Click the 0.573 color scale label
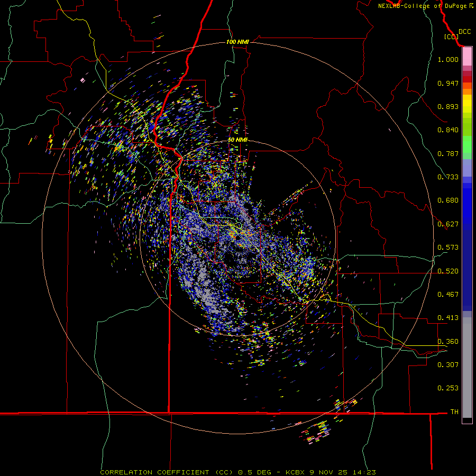The image size is (476, 476). click(x=448, y=248)
